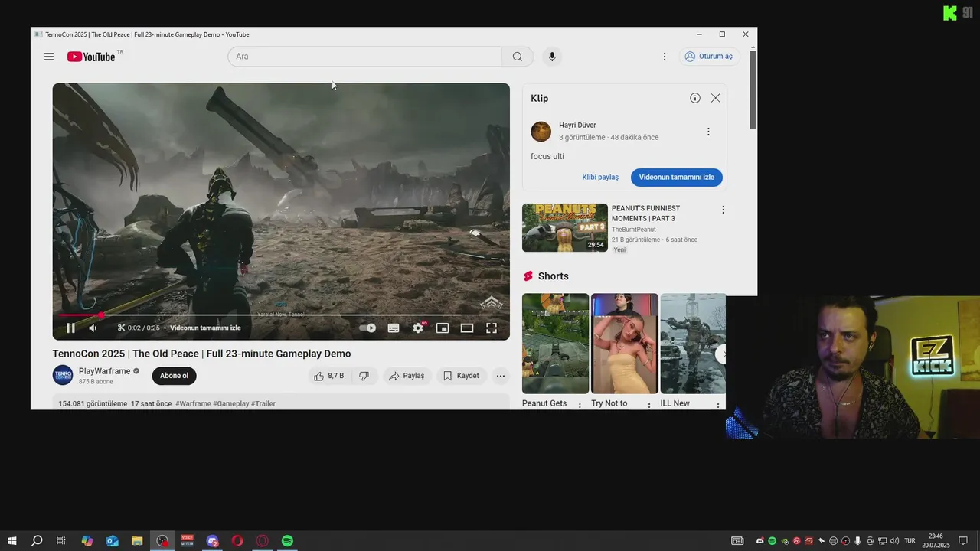The image size is (980, 551).
Task: Click Hayri Düver avatar
Action: [541, 132]
